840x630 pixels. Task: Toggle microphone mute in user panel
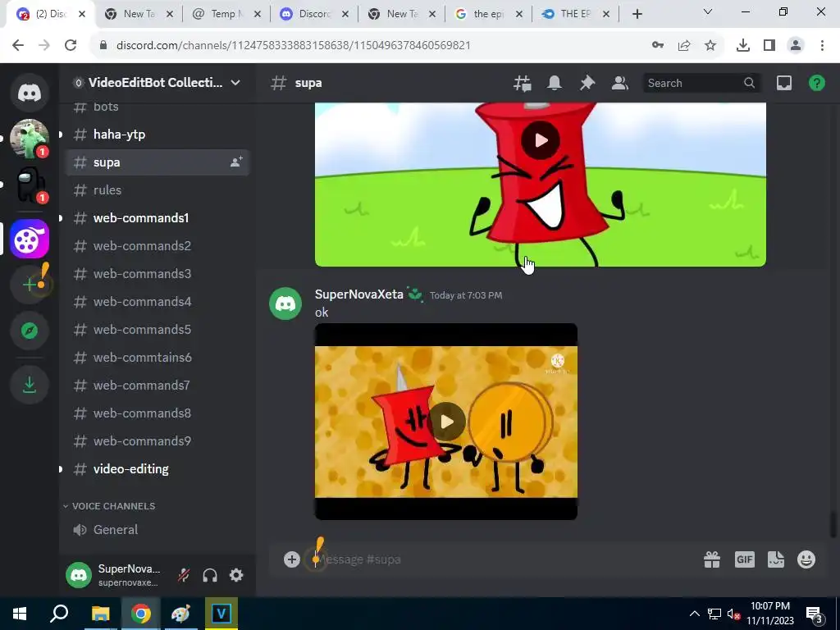point(184,575)
